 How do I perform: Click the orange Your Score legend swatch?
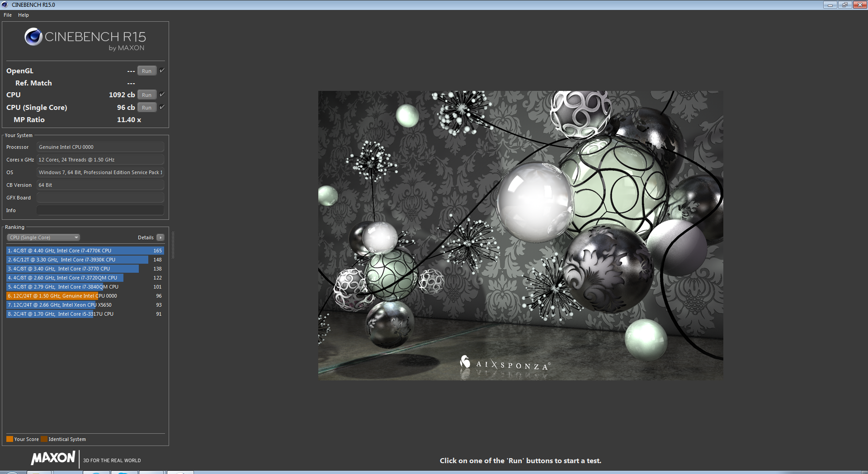(9, 439)
